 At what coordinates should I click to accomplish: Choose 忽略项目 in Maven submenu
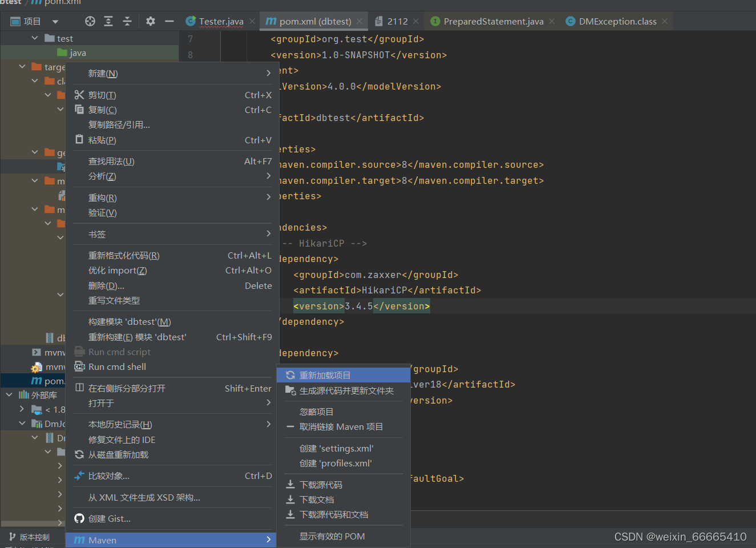[343, 412]
